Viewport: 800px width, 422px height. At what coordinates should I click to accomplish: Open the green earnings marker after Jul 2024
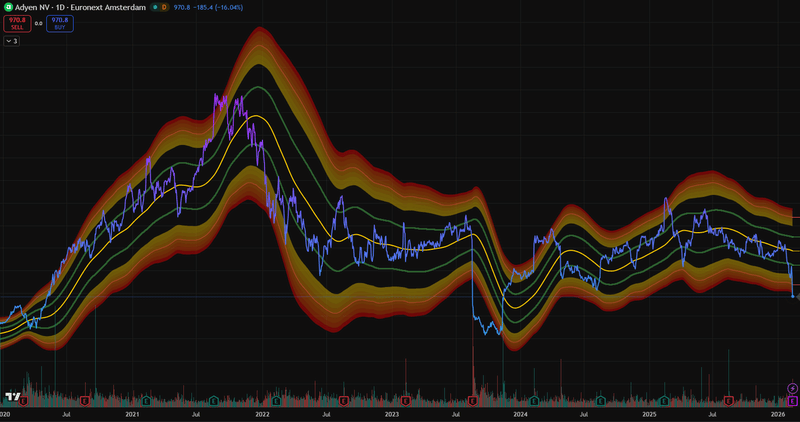tap(601, 401)
